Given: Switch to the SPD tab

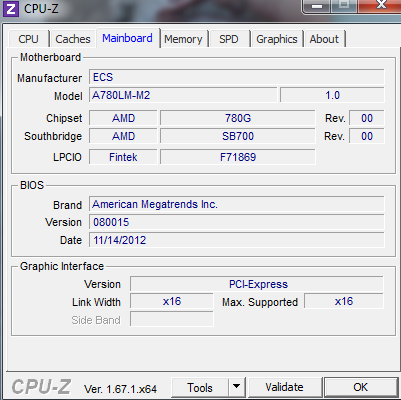Looking at the screenshot, I should pos(229,39).
